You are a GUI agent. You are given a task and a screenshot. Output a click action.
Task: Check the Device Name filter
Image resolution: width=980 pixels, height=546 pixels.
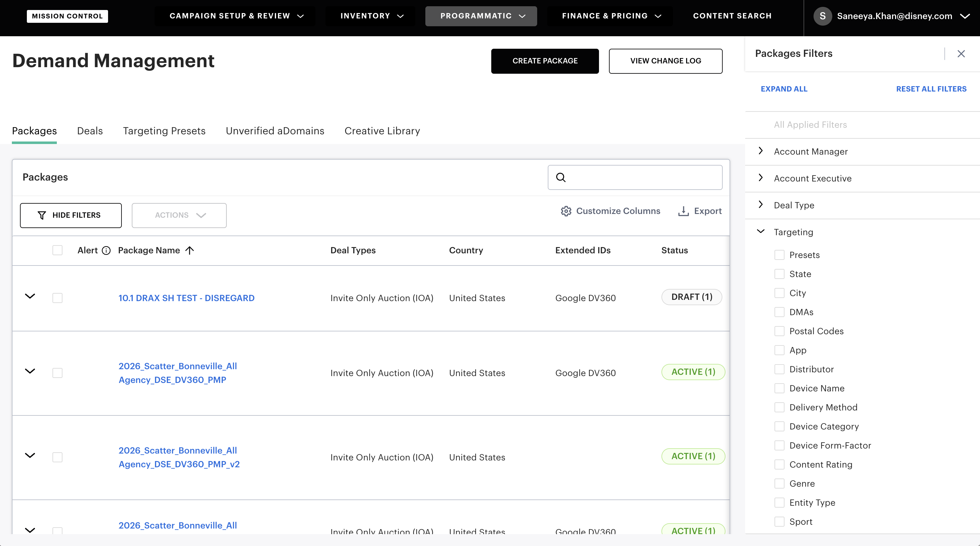[780, 388]
